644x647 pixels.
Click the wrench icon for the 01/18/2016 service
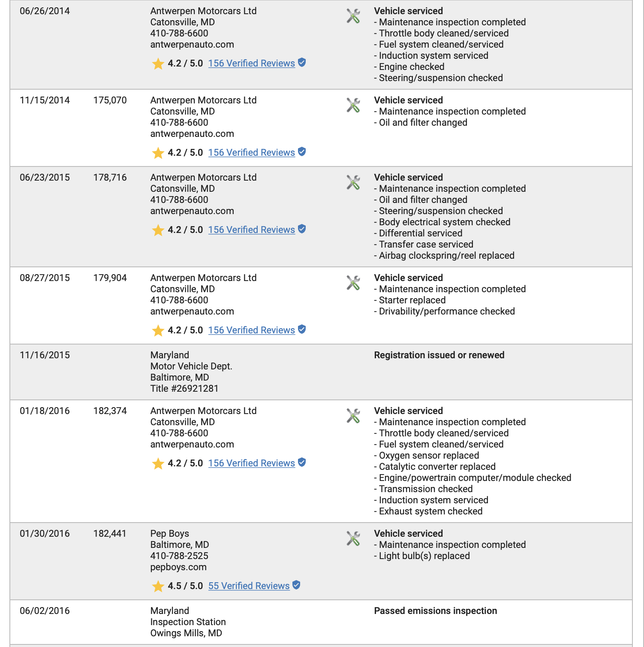(x=353, y=416)
